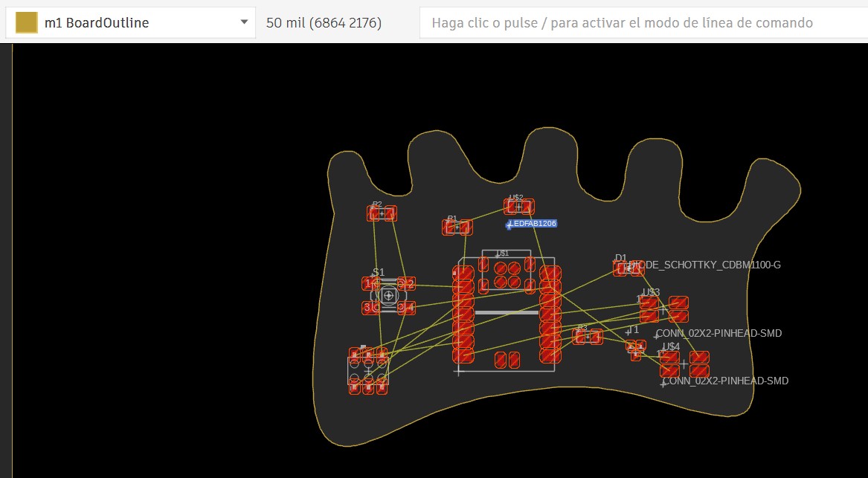Click pad 4 of switch S1
Viewport: 868px width, 478px height.
point(405,307)
